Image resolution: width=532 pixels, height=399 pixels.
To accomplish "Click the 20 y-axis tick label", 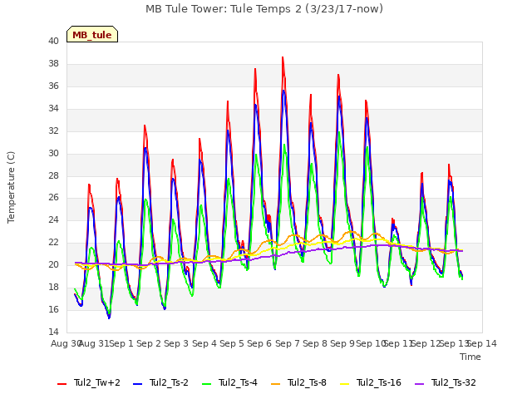I will tap(53, 264).
